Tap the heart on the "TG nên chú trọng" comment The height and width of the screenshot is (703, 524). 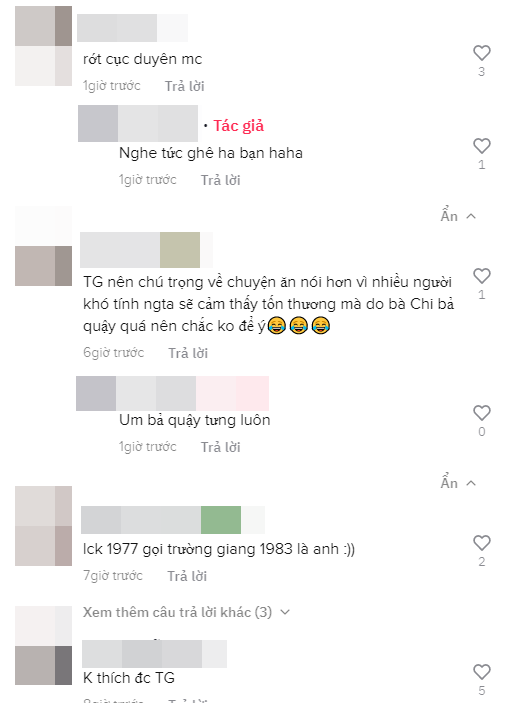coord(481,276)
